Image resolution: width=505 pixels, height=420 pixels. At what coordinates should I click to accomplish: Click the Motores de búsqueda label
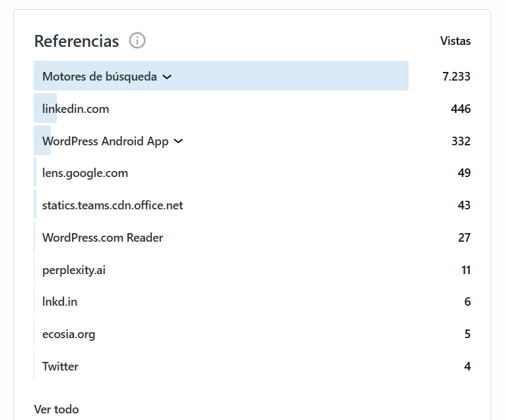point(99,77)
